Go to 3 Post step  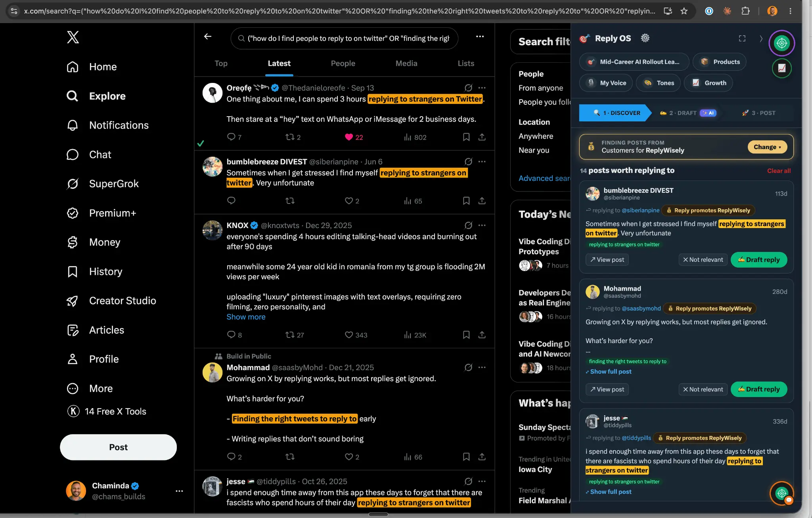(x=759, y=113)
